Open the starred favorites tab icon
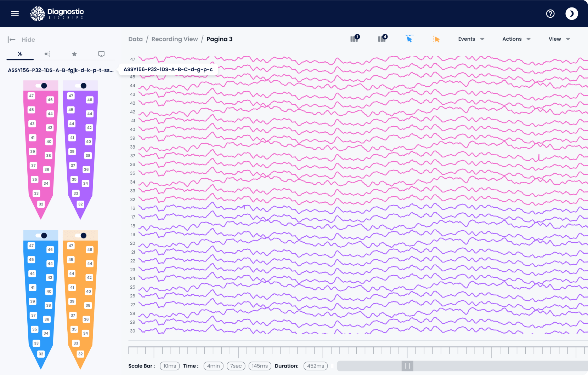 click(x=74, y=54)
